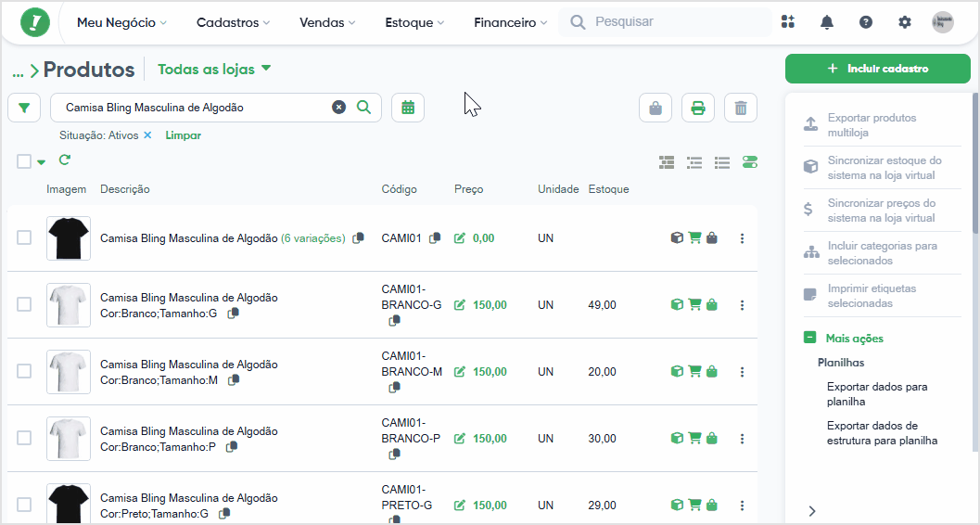Image resolution: width=980 pixels, height=525 pixels.
Task: Switch to the detailed grid list view icon
Action: pos(667,162)
